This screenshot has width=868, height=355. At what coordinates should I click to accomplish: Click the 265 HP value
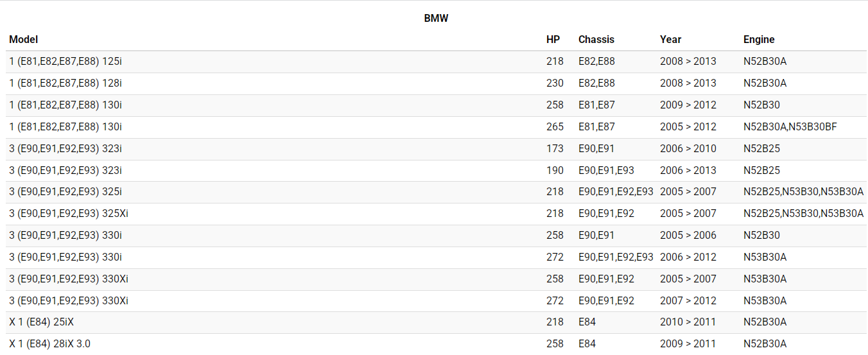555,127
